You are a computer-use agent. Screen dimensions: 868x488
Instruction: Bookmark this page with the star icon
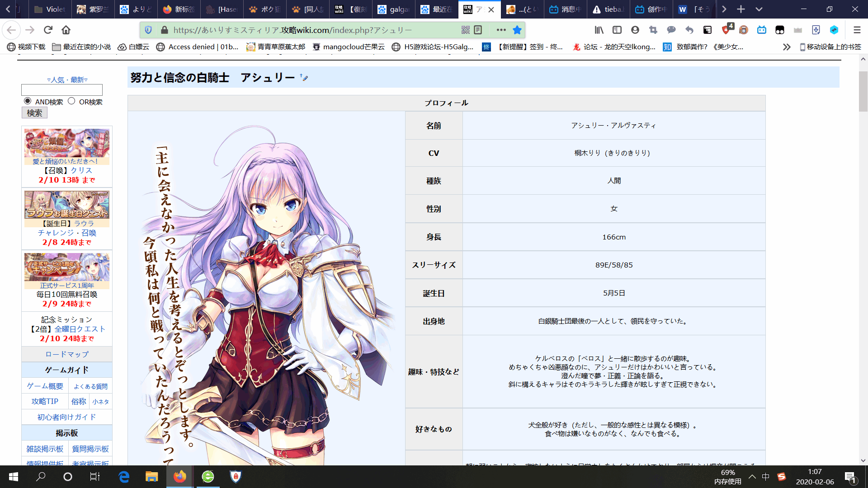[x=517, y=30]
